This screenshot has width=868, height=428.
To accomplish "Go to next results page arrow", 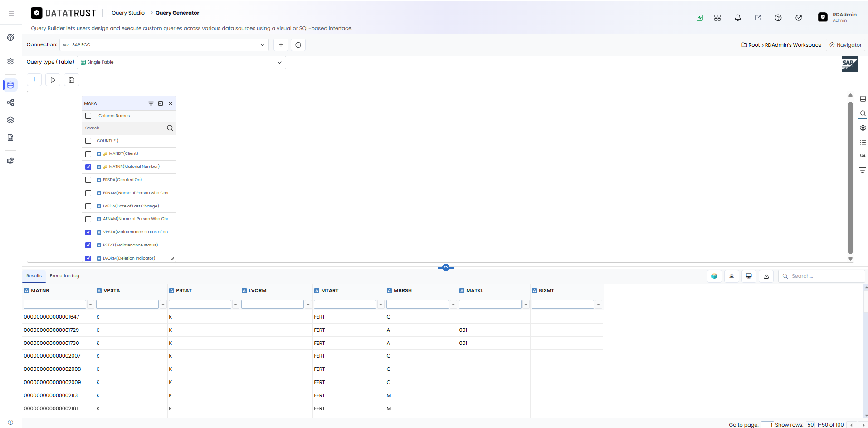I will [x=863, y=425].
